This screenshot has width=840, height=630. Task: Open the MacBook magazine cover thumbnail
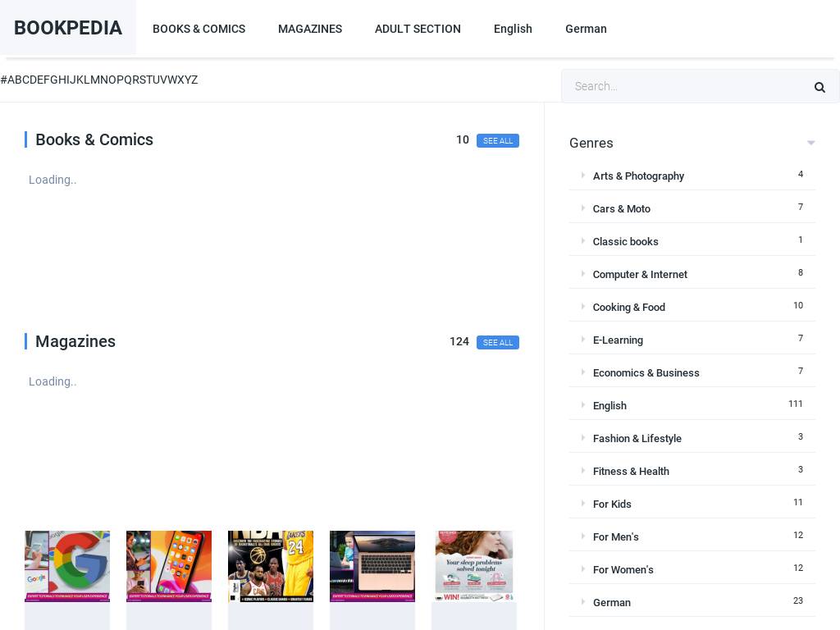click(372, 566)
